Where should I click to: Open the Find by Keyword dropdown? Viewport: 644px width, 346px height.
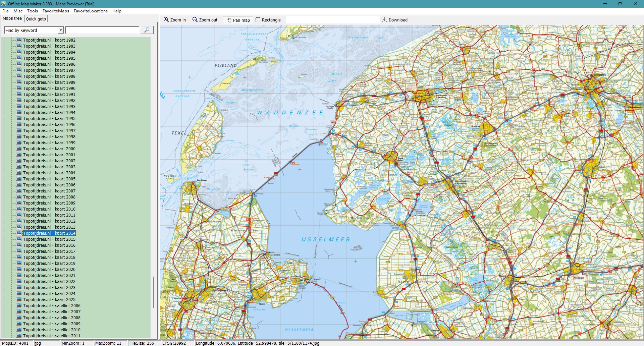pyautogui.click(x=61, y=30)
